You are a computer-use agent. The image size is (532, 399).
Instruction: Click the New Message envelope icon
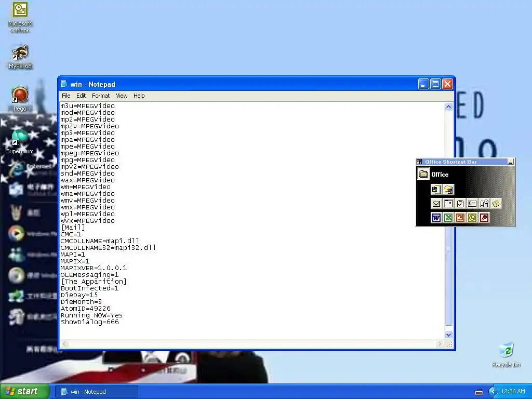[436, 204]
